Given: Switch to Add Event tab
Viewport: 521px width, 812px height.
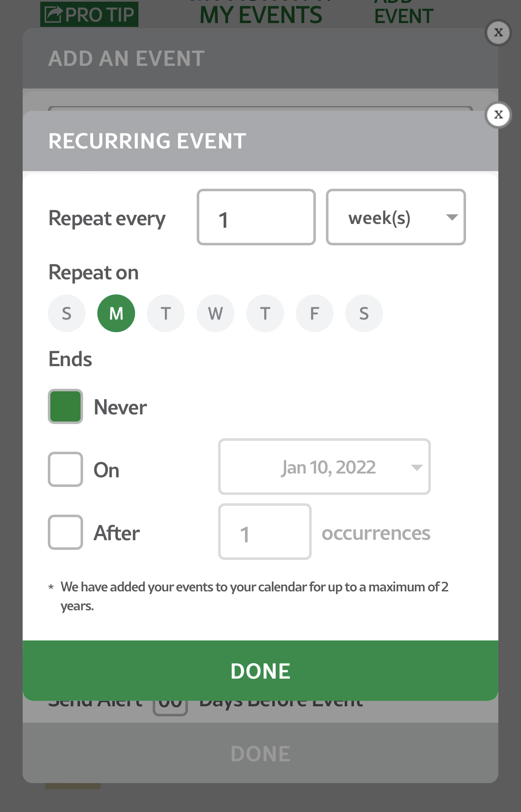Looking at the screenshot, I should (403, 14).
